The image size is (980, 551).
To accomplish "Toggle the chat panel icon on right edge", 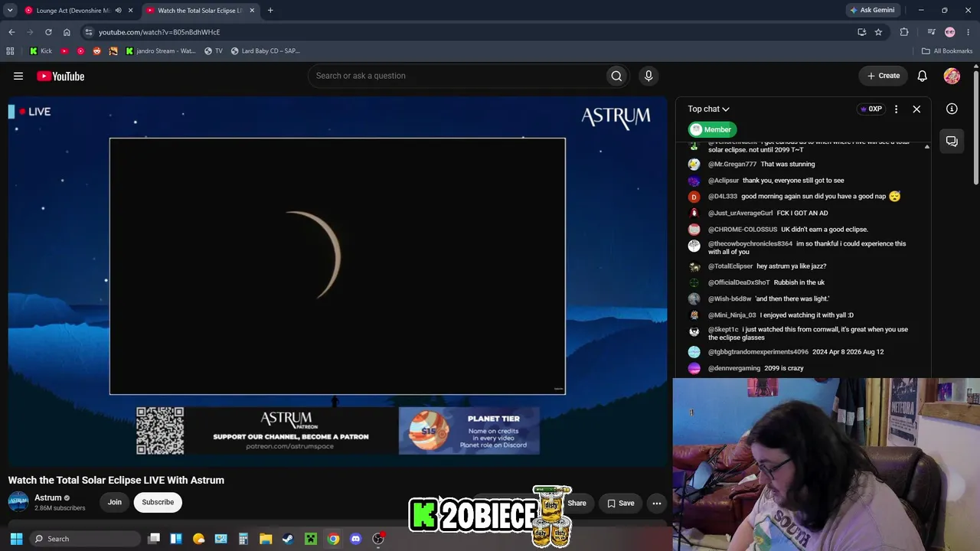I will tap(952, 141).
